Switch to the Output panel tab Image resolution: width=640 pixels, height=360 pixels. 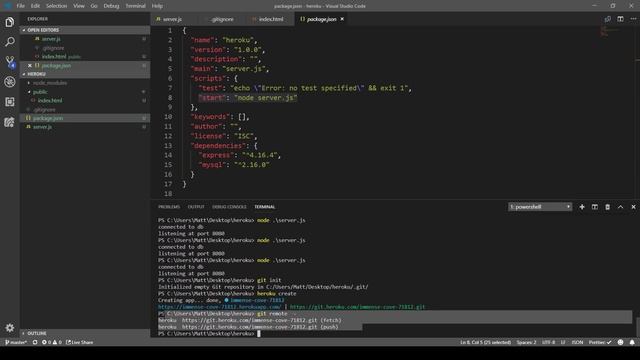point(196,207)
